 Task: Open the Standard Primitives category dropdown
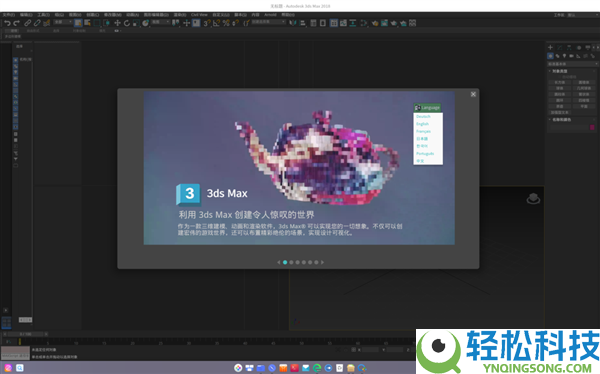point(574,64)
